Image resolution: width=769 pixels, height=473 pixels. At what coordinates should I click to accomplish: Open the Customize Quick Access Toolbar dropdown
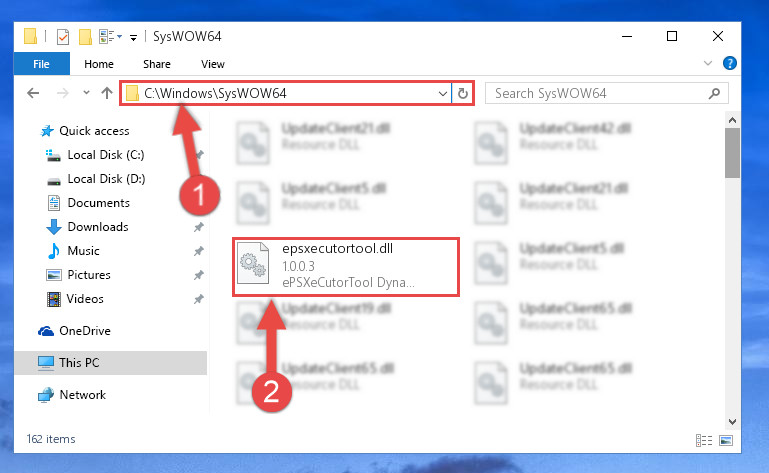[133, 37]
